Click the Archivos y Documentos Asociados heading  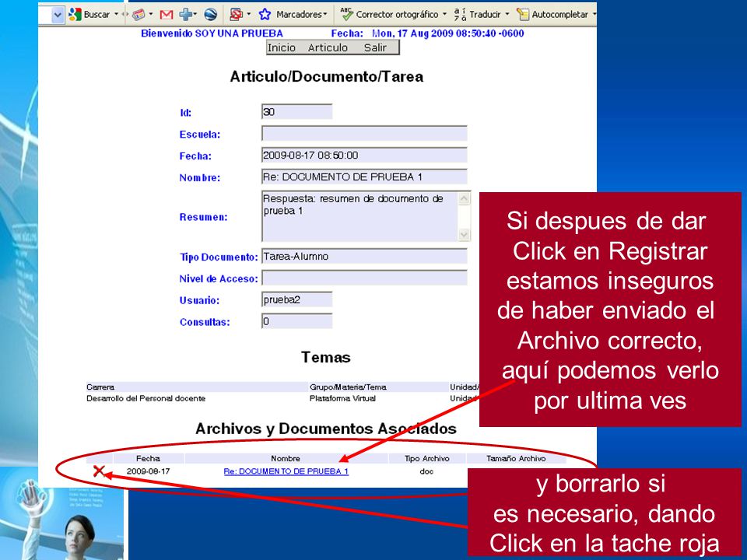(x=326, y=429)
